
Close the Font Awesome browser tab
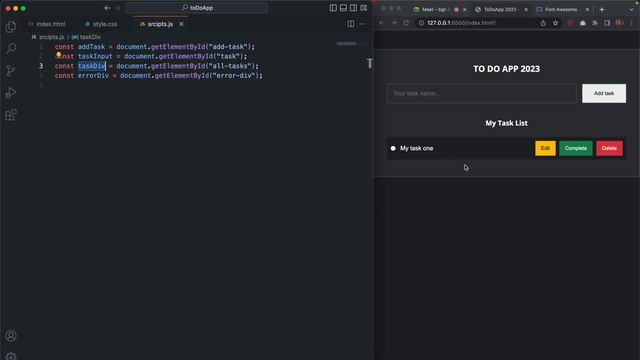point(587,9)
